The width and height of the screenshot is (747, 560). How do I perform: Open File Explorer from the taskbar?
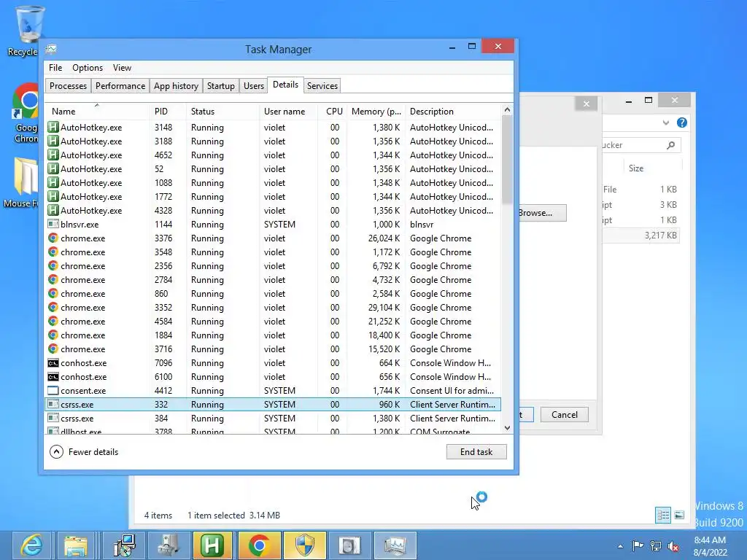76,545
